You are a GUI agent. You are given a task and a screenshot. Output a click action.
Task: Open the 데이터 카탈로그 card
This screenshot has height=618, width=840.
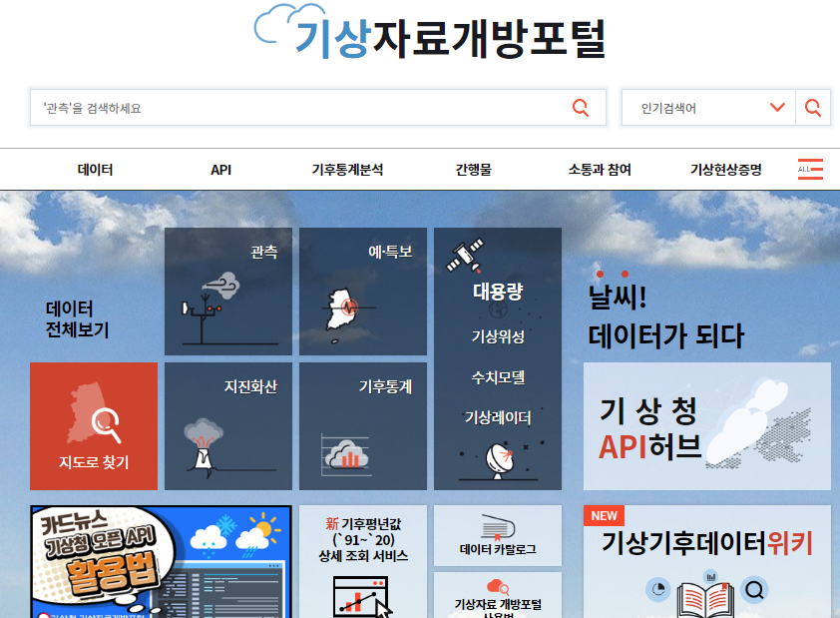tap(498, 535)
